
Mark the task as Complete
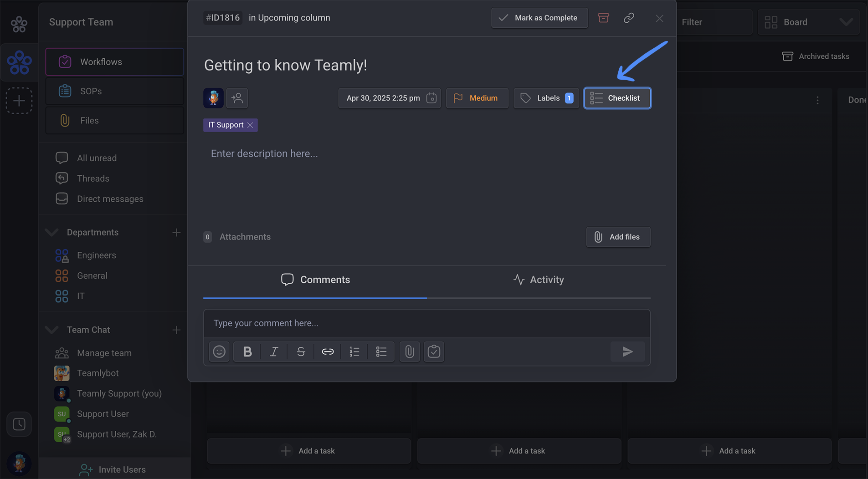(x=539, y=18)
